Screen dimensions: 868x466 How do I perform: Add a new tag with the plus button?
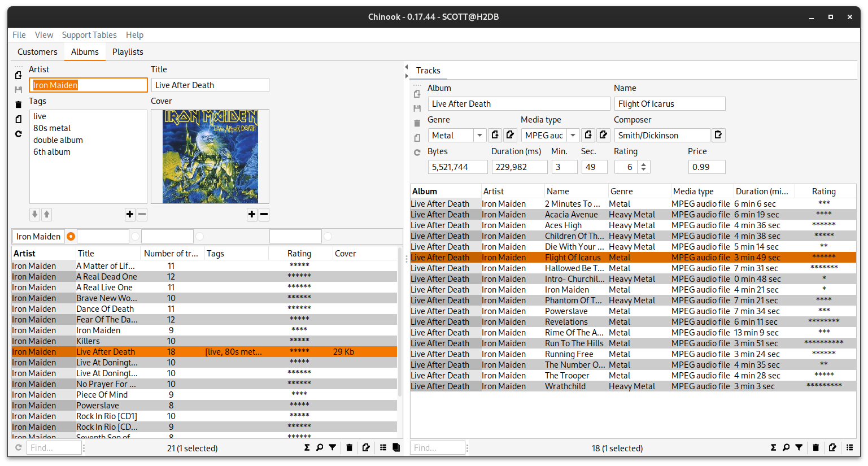130,214
